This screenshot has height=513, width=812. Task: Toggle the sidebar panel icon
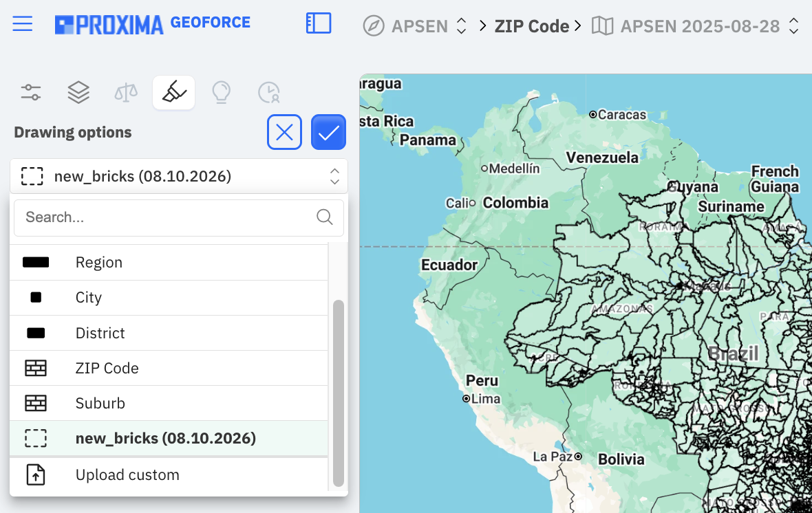tap(319, 23)
